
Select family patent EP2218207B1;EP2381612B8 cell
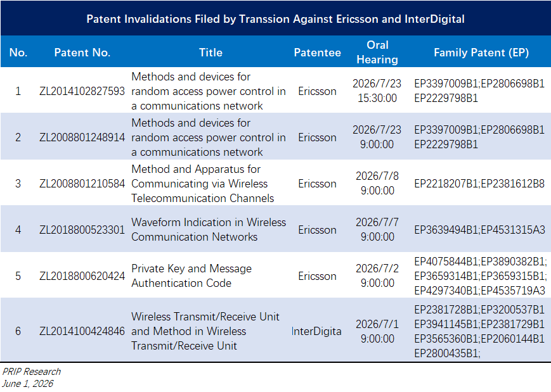(479, 184)
